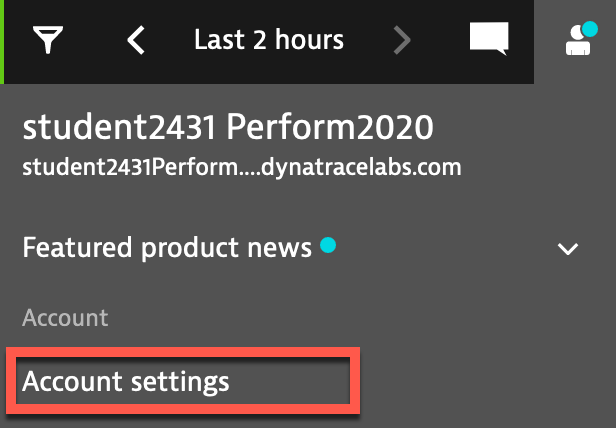Open the management zone filter funnel
This screenshot has width=616, height=428.
click(x=48, y=40)
